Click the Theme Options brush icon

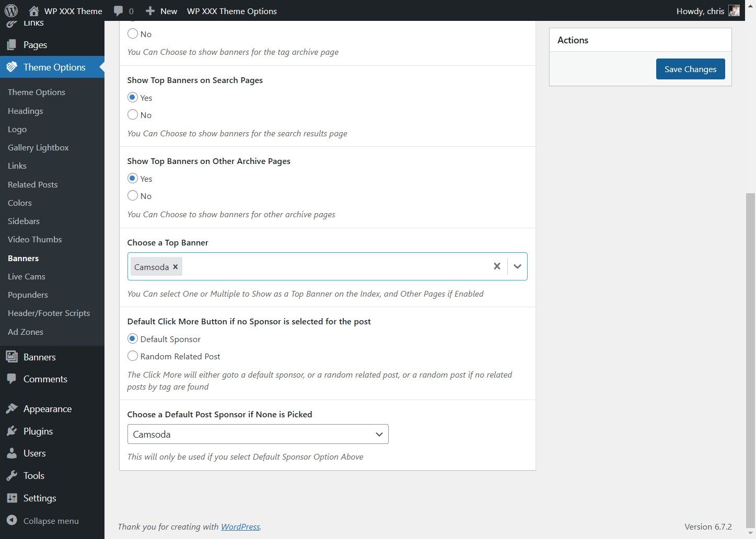tap(11, 67)
